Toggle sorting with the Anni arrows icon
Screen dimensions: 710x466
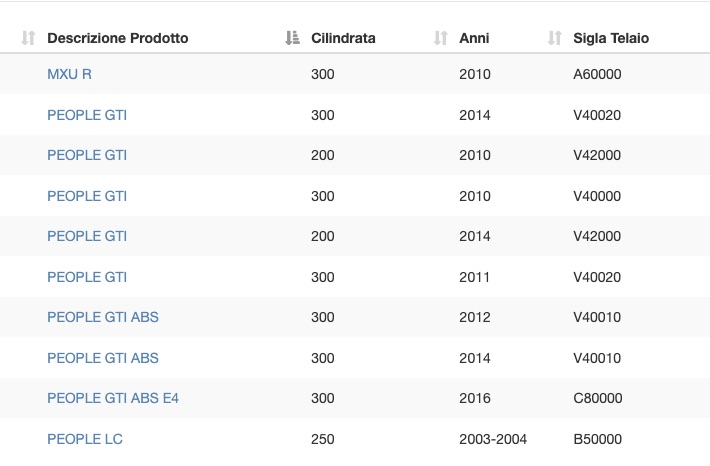click(441, 38)
